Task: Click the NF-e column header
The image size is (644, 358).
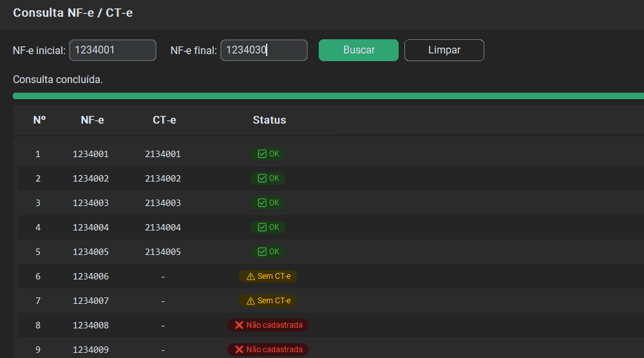Action: pos(92,120)
